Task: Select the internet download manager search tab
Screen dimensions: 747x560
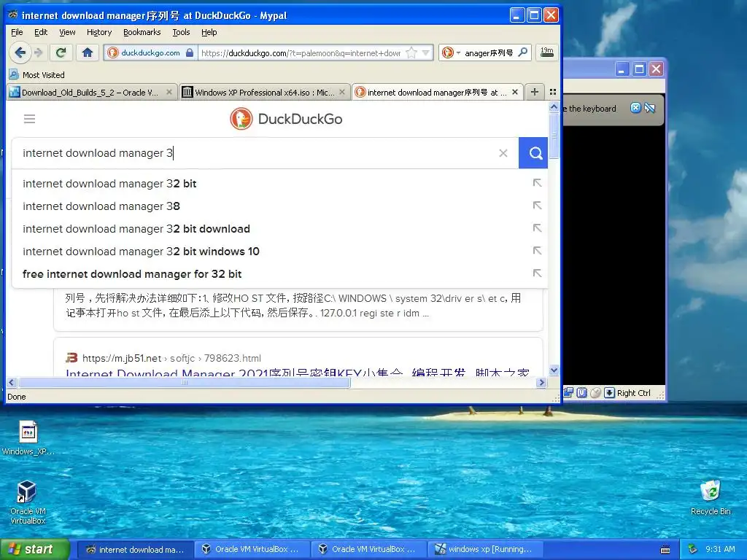Action: point(437,93)
